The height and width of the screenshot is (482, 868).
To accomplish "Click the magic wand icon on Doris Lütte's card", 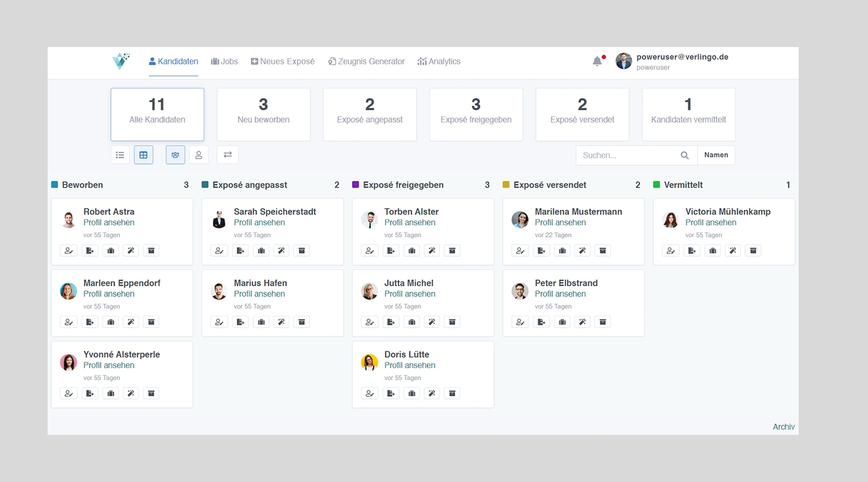I will (432, 393).
